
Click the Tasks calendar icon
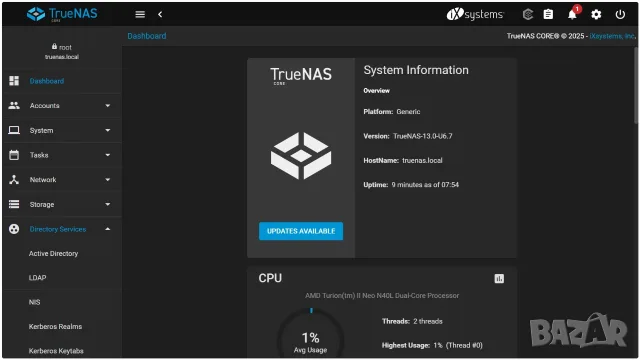point(14,155)
